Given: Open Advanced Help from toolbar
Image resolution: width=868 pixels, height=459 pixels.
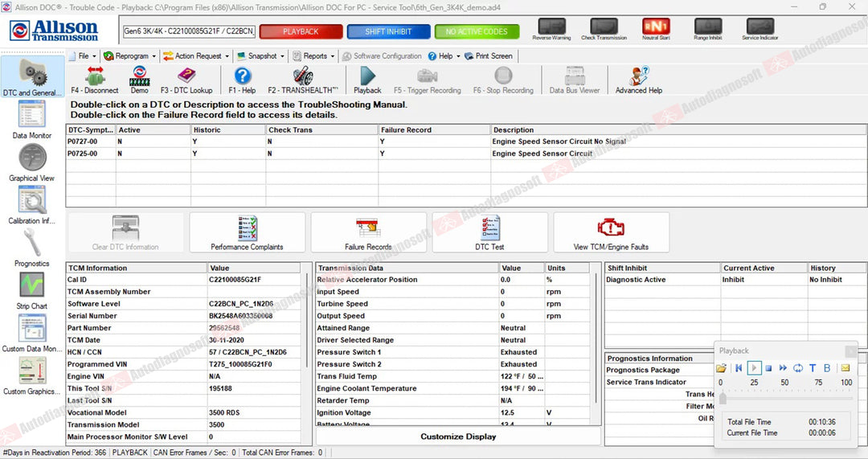Looking at the screenshot, I should point(639,80).
